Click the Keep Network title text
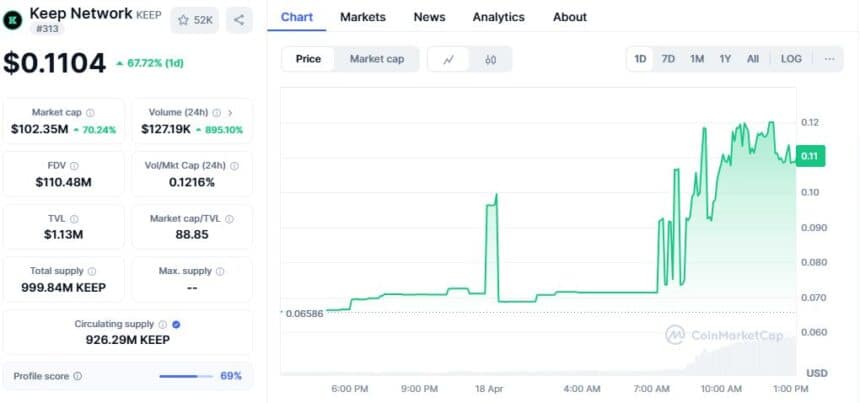Viewport: 860px width, 403px height. (x=81, y=13)
